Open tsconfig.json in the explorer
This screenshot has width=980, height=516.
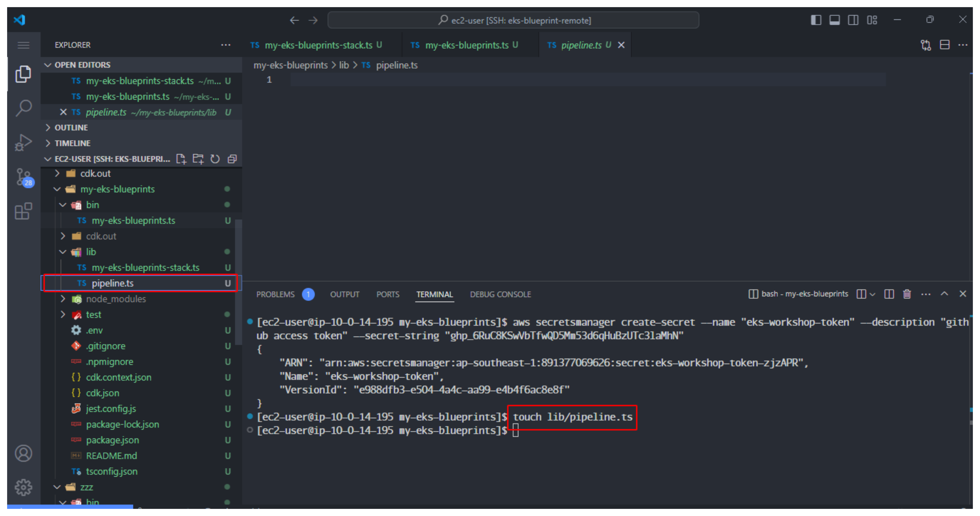click(x=141, y=471)
